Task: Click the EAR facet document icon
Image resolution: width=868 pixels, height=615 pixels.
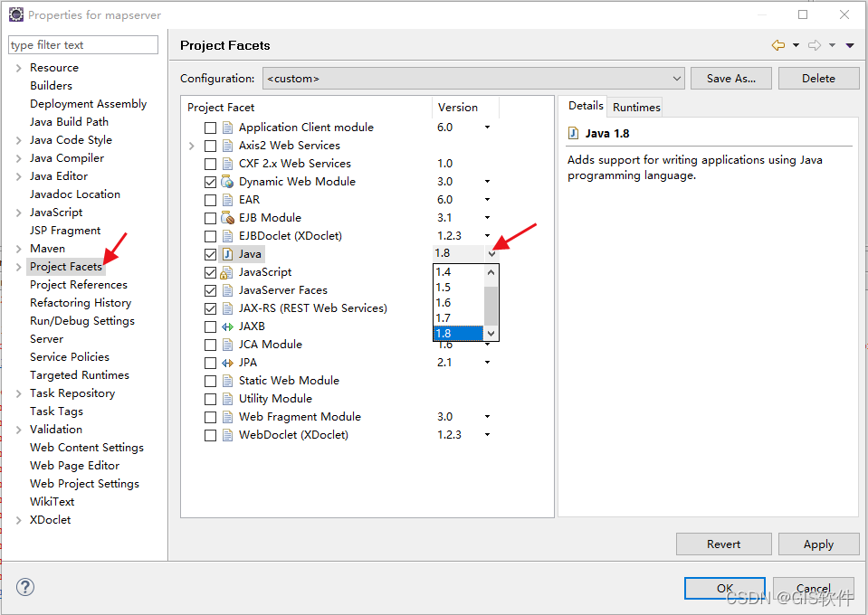Action: point(227,200)
